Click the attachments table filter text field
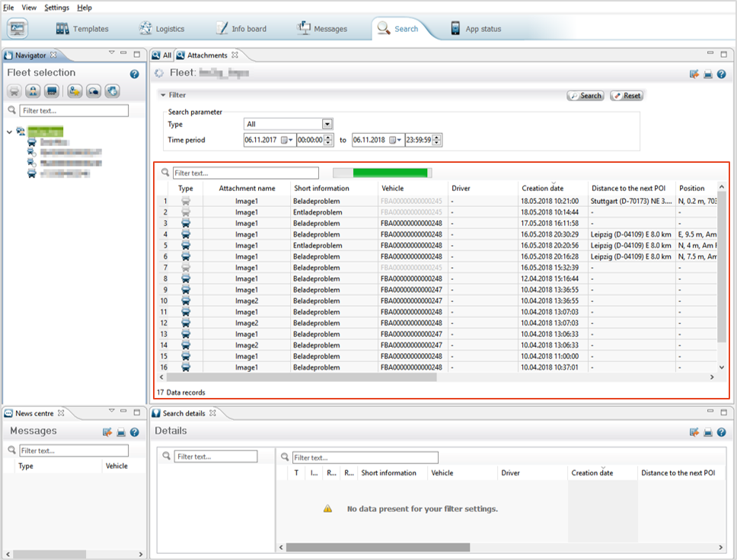737x560 pixels. tap(246, 173)
